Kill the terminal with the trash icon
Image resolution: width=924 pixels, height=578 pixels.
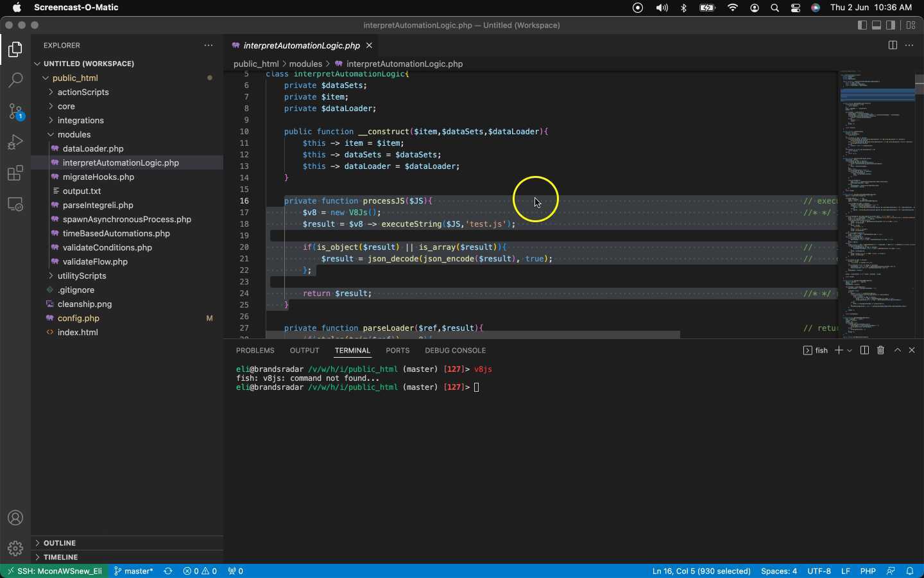(x=880, y=350)
